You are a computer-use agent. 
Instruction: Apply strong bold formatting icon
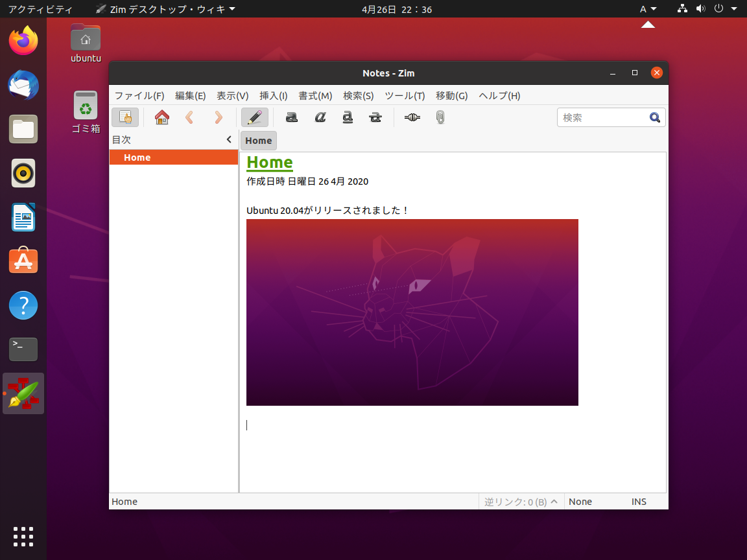click(292, 117)
